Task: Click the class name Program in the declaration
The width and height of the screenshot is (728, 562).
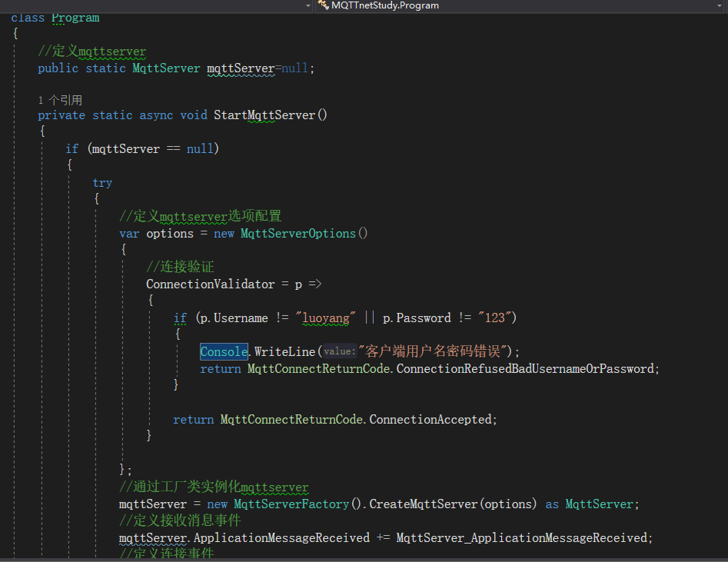Action: (75, 18)
